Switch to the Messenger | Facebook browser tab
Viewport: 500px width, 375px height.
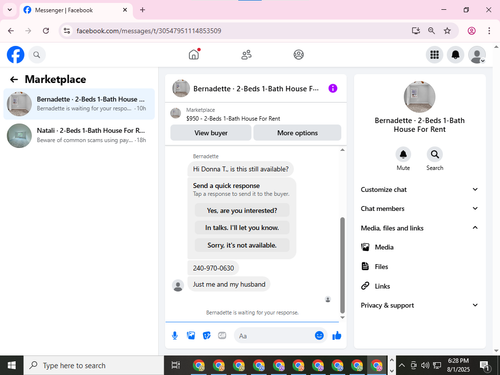[76, 10]
